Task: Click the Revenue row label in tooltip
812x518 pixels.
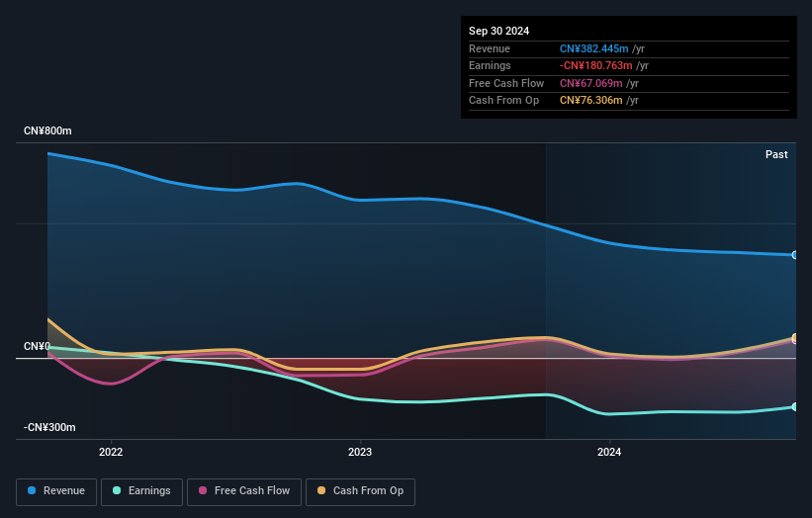Action: [490, 48]
